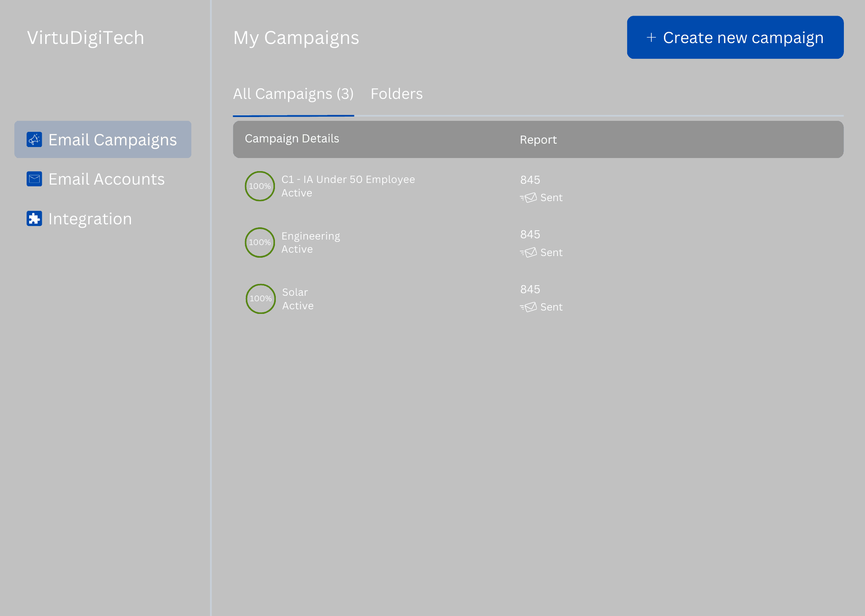
Task: Open the Integration sidebar section
Action: [x=90, y=219]
